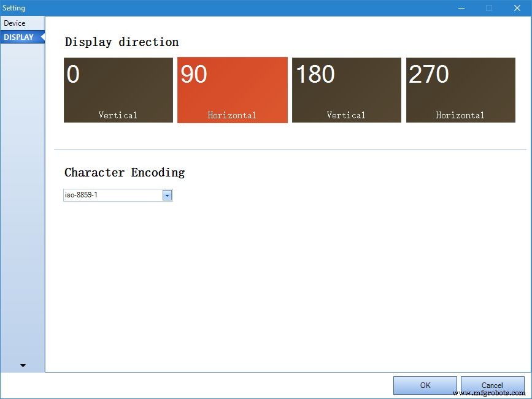Pick the 270 Horizontal display direction

(460, 89)
